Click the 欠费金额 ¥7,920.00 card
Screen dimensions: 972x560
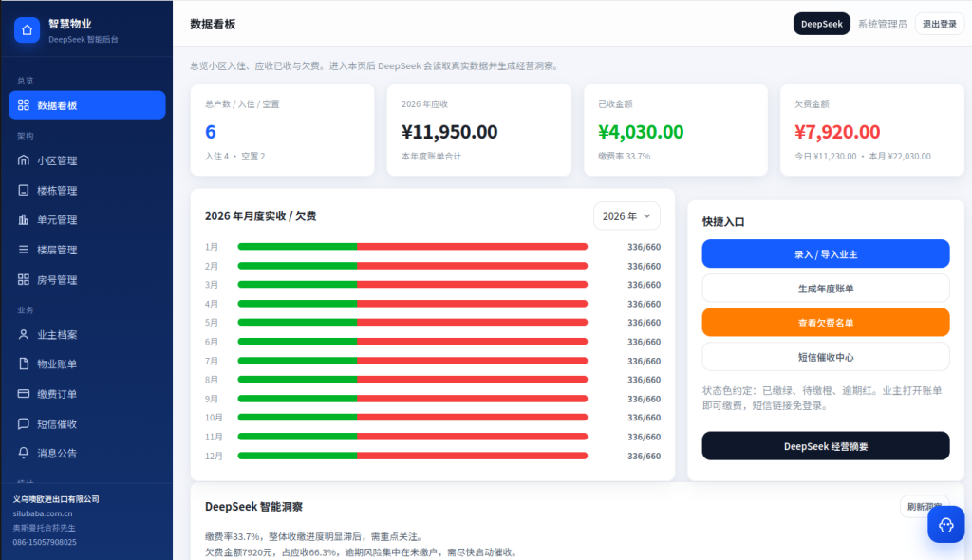coord(872,130)
